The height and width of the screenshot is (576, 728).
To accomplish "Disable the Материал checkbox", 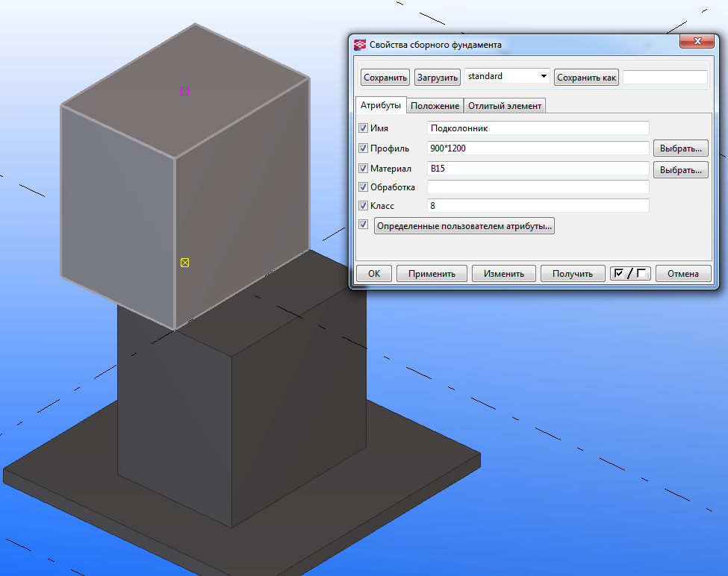I will click(x=364, y=169).
